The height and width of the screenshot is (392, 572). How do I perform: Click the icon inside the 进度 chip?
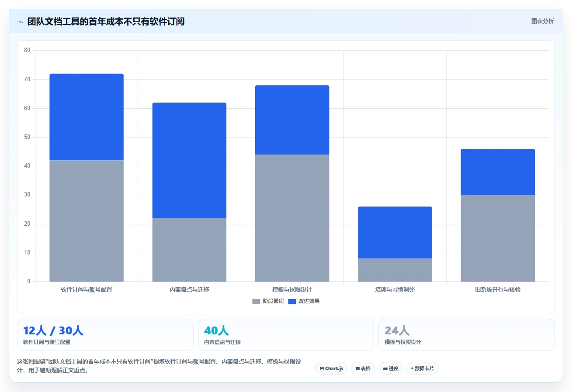coord(385,369)
